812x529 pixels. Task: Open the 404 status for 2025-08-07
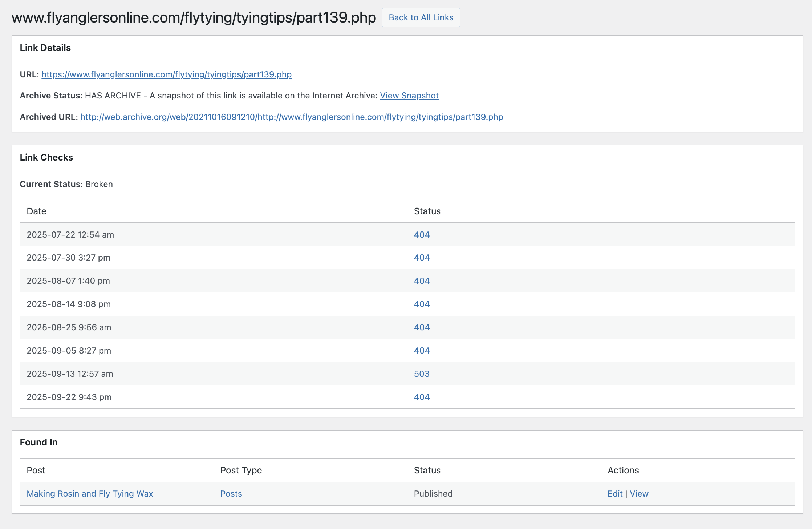coord(422,281)
